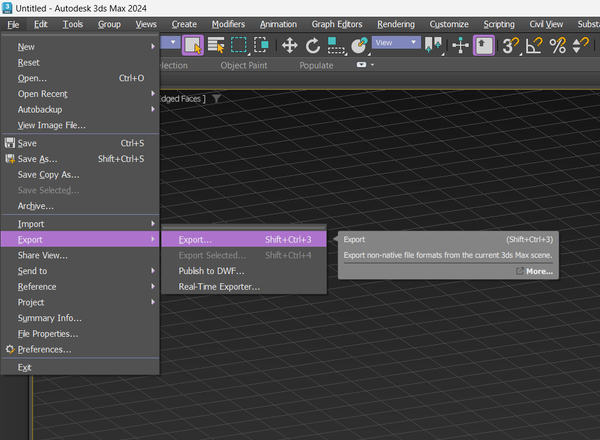Image resolution: width=600 pixels, height=440 pixels.
Task: Toggle the Window/Crossing selection icon
Action: coord(261,45)
